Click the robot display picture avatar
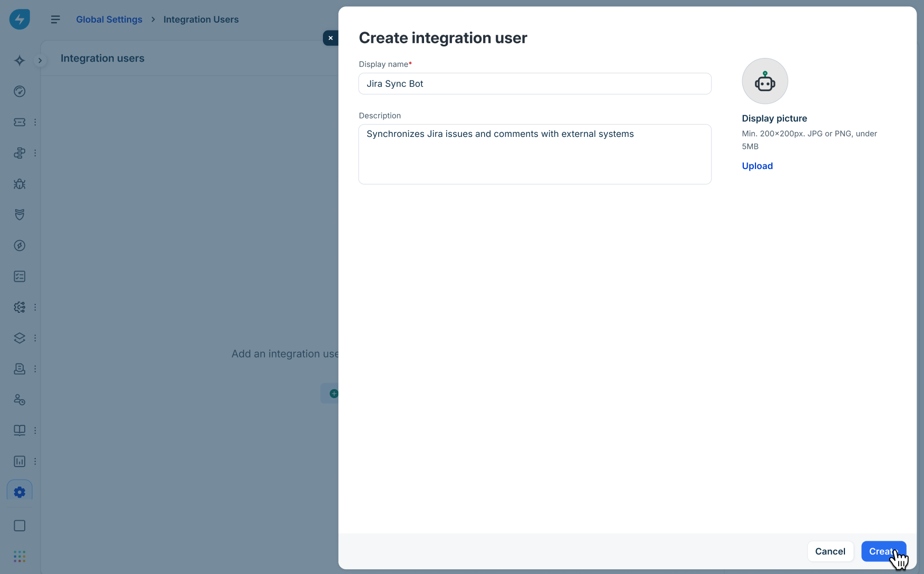 765,81
